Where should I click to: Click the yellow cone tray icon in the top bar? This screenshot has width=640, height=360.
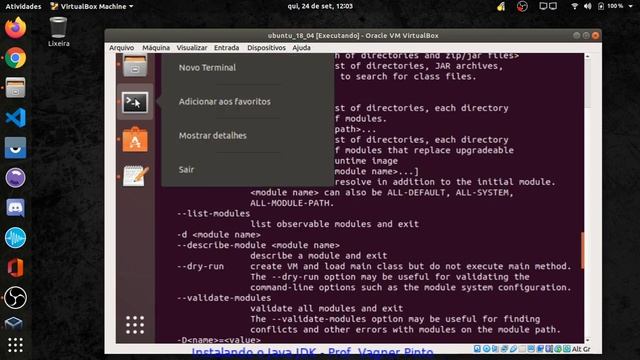[x=501, y=6]
